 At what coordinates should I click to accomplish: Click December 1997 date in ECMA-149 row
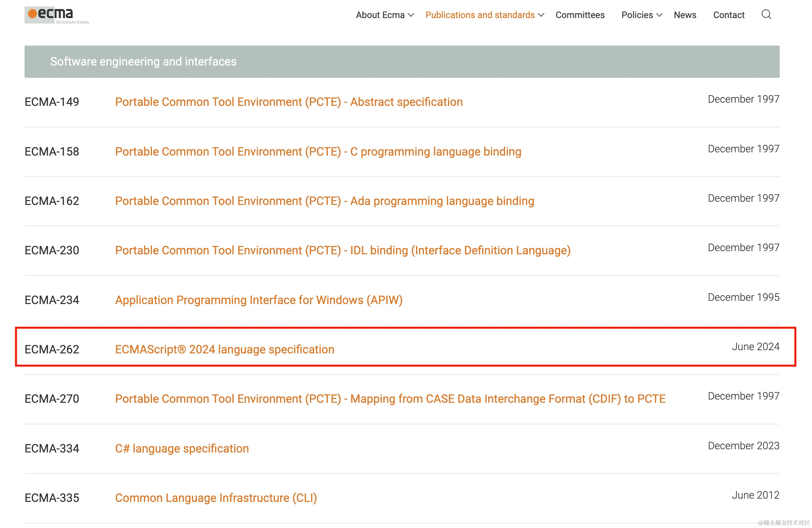pyautogui.click(x=744, y=99)
